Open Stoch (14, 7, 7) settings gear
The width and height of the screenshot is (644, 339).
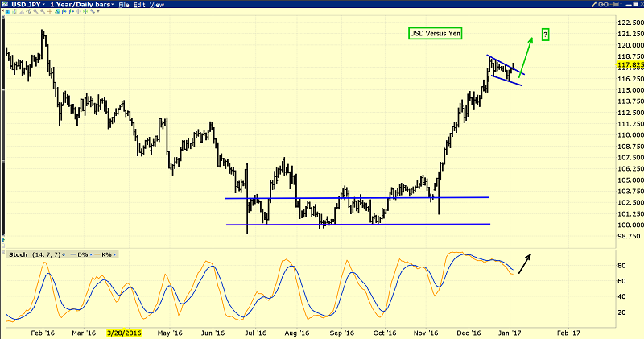[64, 254]
